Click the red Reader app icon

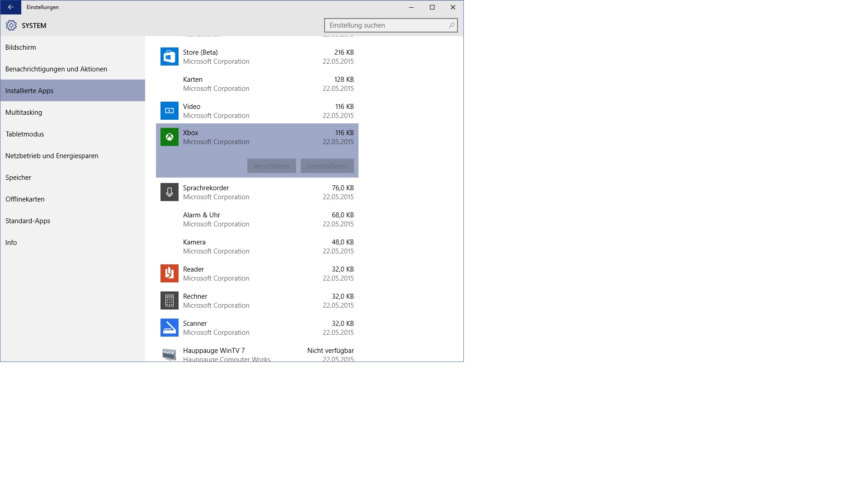coord(169,273)
